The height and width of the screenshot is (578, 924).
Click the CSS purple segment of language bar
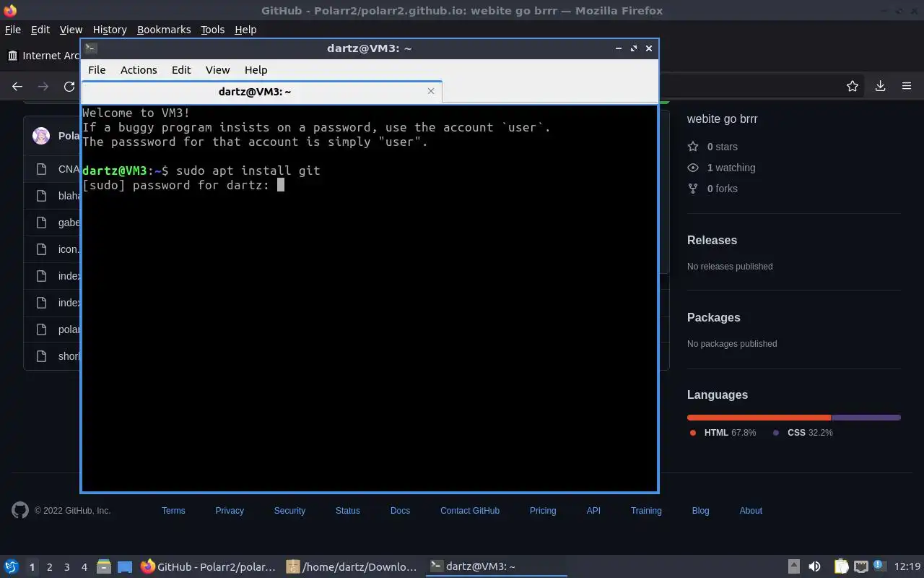pyautogui.click(x=866, y=418)
